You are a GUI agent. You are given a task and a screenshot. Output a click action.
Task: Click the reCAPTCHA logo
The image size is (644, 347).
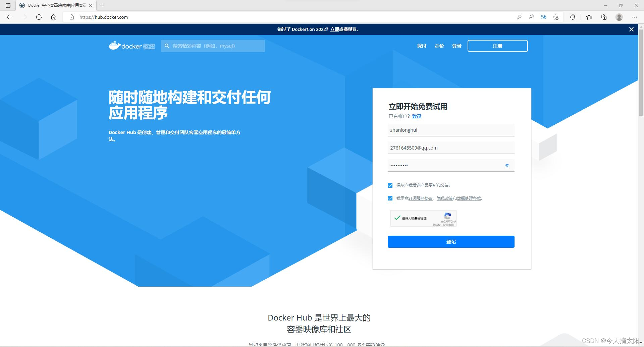448,216
